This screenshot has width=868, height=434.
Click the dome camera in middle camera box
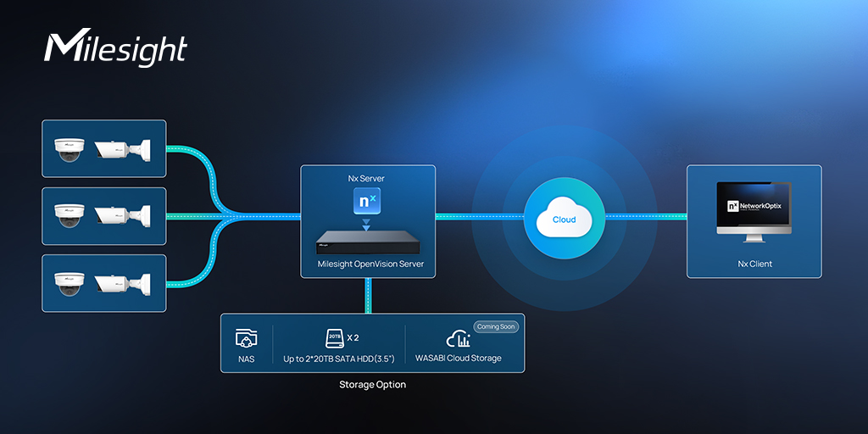[x=70, y=216]
